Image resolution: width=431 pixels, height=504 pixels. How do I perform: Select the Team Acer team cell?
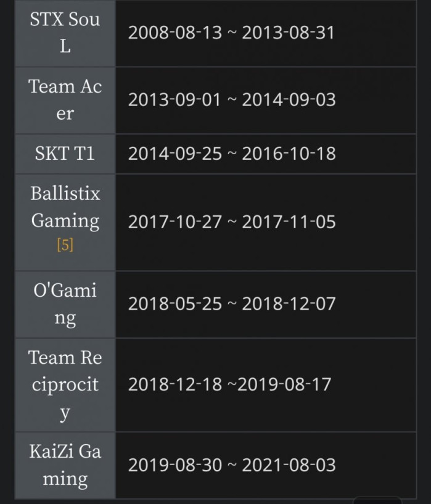[65, 100]
